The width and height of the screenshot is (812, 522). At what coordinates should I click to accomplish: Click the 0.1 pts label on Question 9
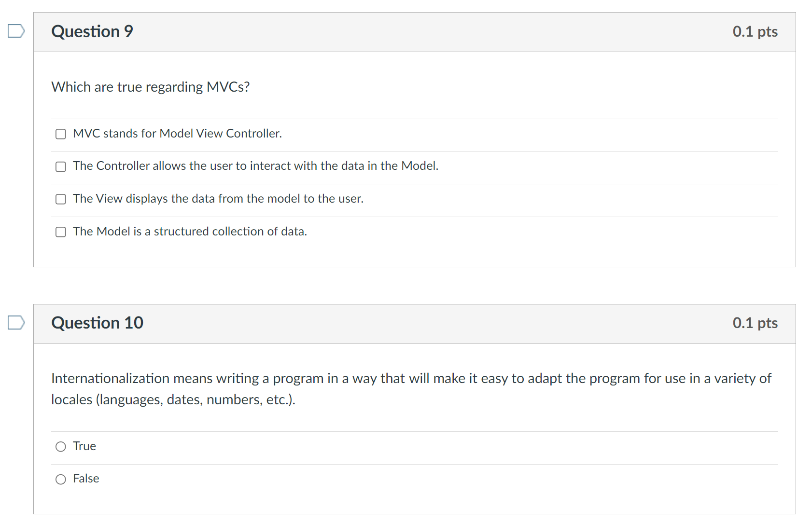pyautogui.click(x=755, y=31)
